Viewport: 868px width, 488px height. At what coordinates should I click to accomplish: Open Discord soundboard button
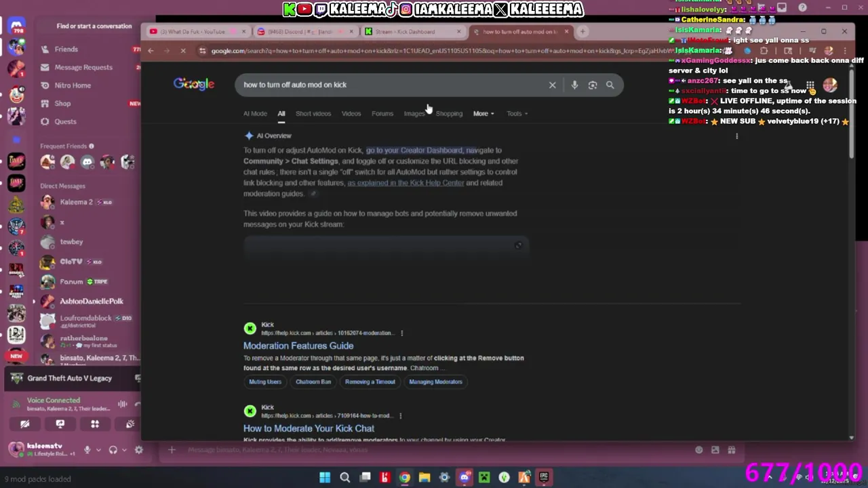pyautogui.click(x=130, y=424)
